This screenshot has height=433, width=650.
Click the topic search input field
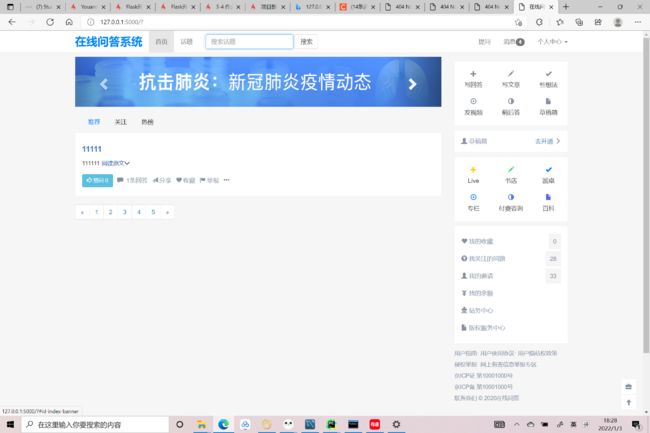tap(249, 41)
